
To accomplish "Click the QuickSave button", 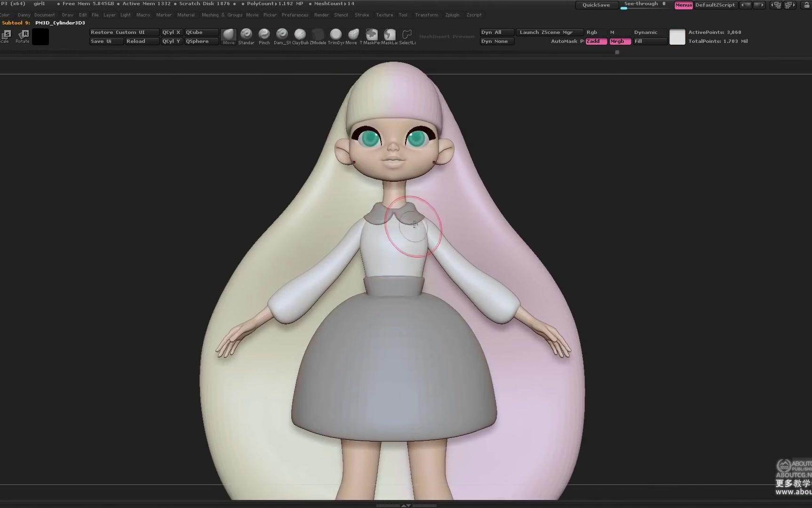I will click(596, 5).
